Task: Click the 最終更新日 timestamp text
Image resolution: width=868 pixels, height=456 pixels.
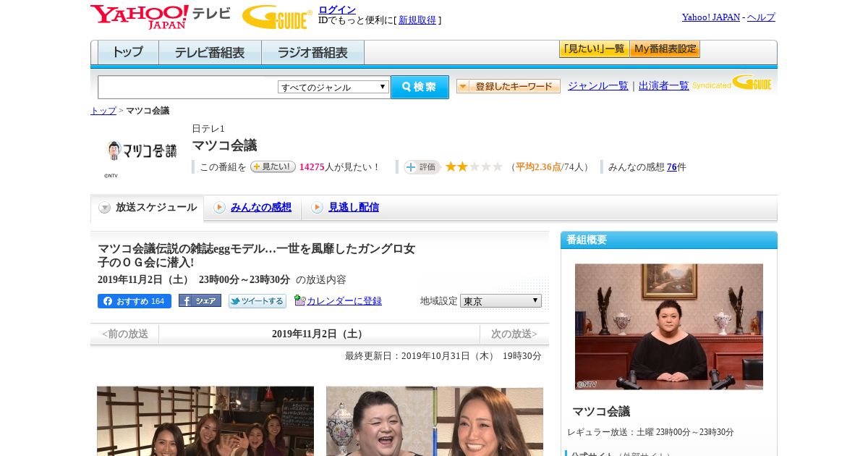Action: (443, 356)
